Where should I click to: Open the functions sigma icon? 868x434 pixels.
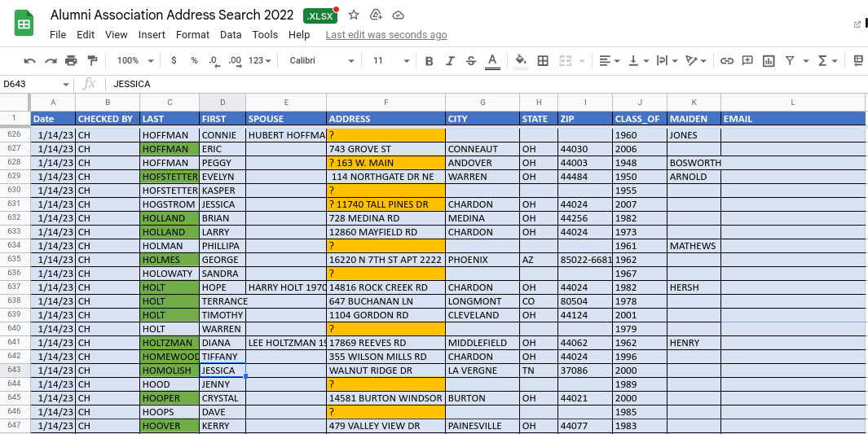(822, 61)
